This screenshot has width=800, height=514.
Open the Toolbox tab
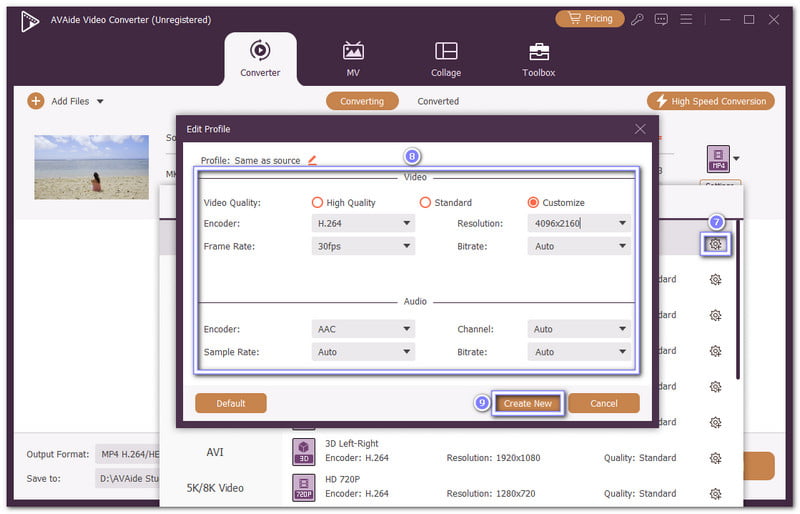(x=539, y=59)
